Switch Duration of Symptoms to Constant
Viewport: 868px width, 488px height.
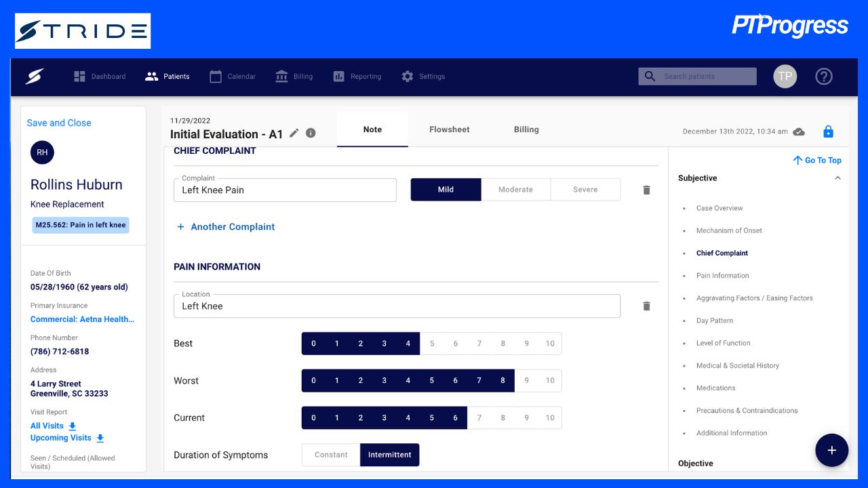point(331,455)
